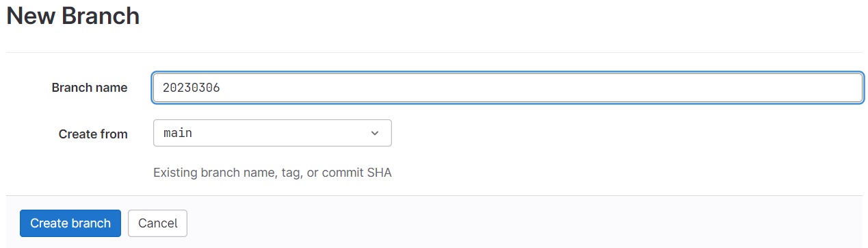868x248 pixels.
Task: Click the 'Existing branch name, tag, or commit SHA' hint
Action: coord(272,173)
